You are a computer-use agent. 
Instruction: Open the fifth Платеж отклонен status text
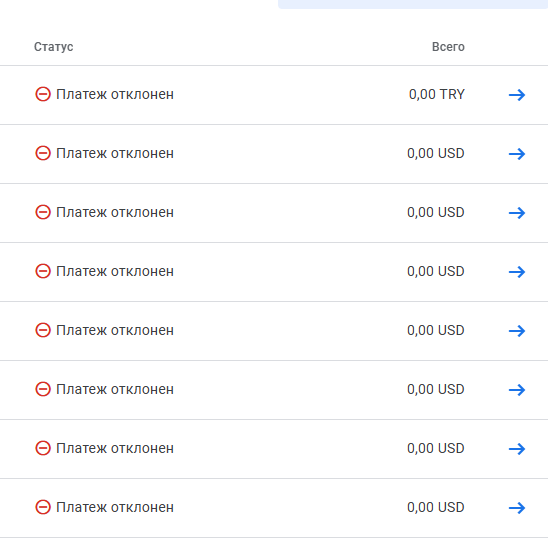click(115, 330)
